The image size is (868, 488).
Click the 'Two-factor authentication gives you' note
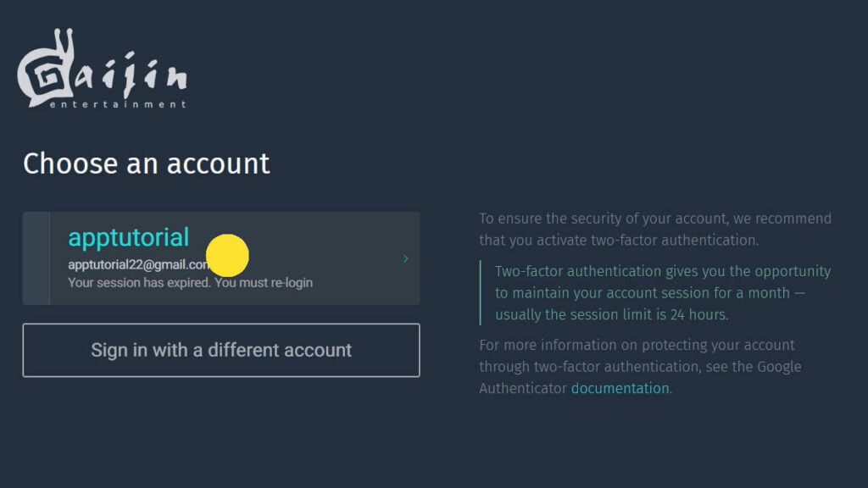[662, 272]
